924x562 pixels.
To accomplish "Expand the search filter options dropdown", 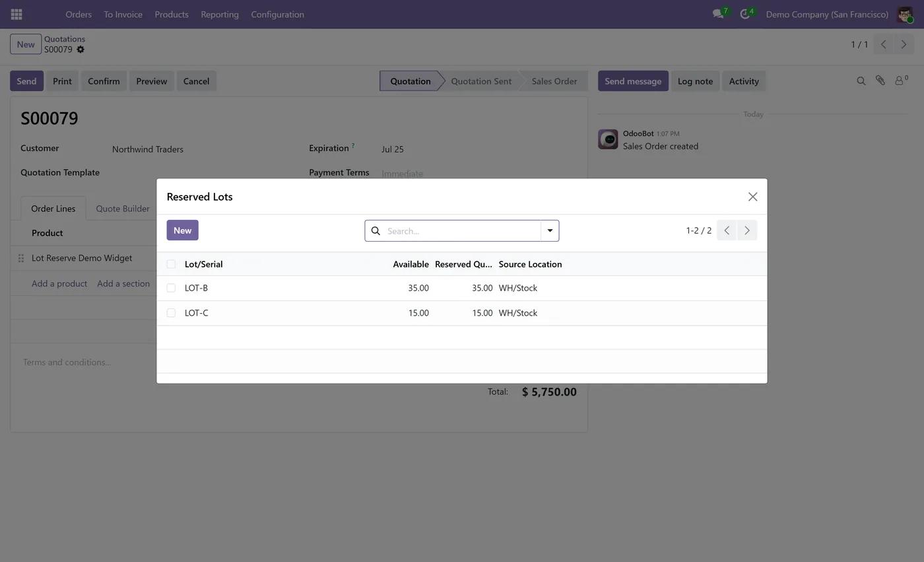I will pos(550,230).
